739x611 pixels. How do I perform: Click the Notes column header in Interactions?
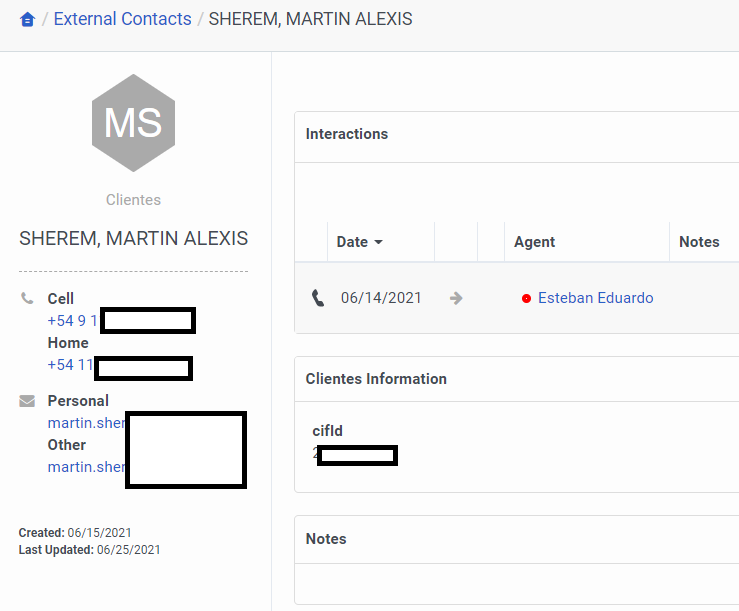click(698, 241)
